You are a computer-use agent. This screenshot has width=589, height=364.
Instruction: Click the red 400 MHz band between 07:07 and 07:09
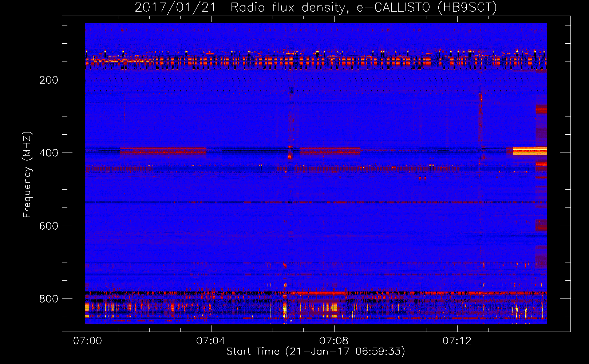(330, 151)
